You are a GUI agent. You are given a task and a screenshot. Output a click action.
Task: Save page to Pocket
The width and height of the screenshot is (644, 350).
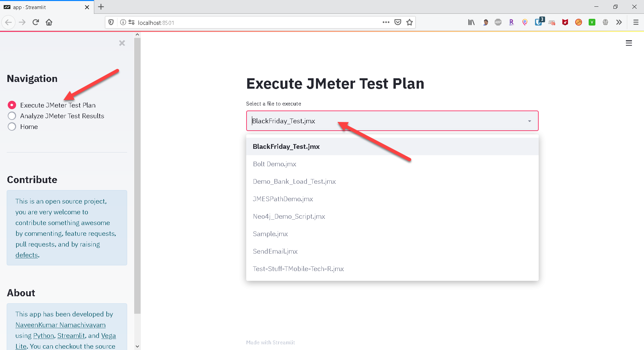(398, 23)
